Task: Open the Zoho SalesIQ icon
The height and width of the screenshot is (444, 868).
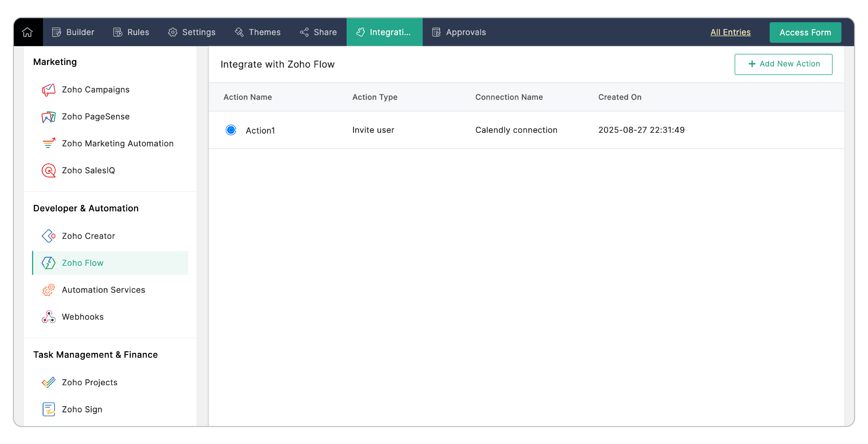Action: click(x=49, y=170)
